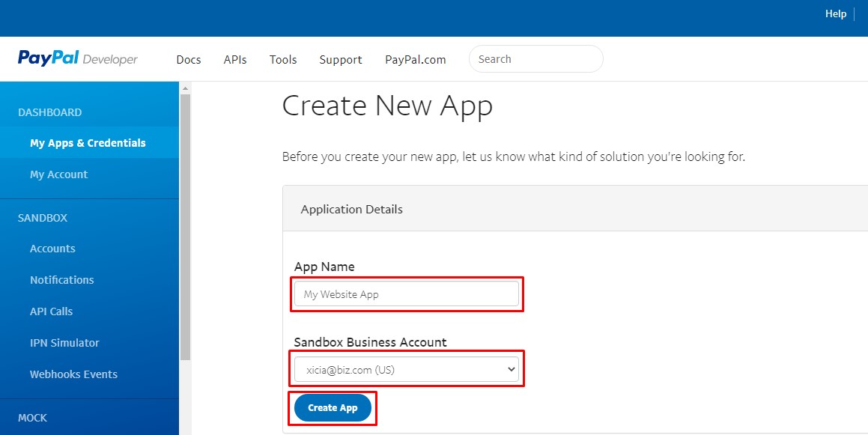Click the sidebar vertical scrollbar
The image size is (868, 435).
pyautogui.click(x=185, y=225)
